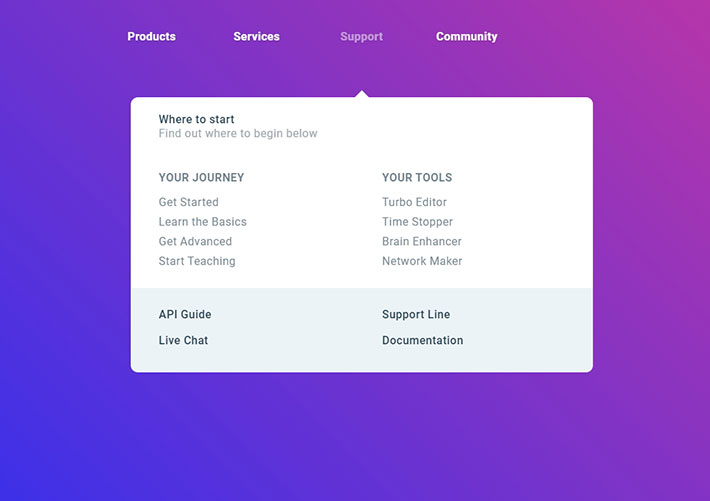Go to Learn the Basics

[202, 222]
